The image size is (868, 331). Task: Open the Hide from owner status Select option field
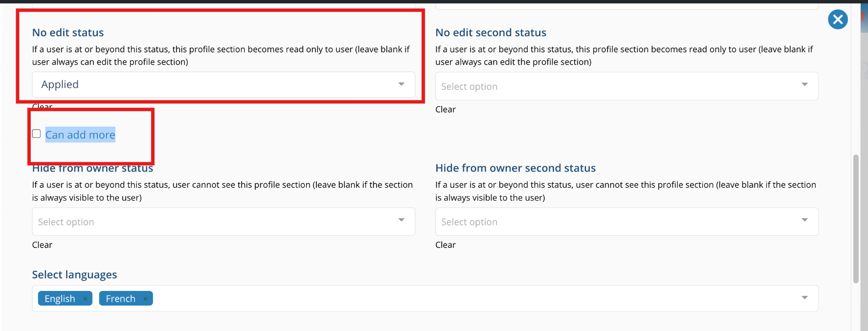pos(215,222)
